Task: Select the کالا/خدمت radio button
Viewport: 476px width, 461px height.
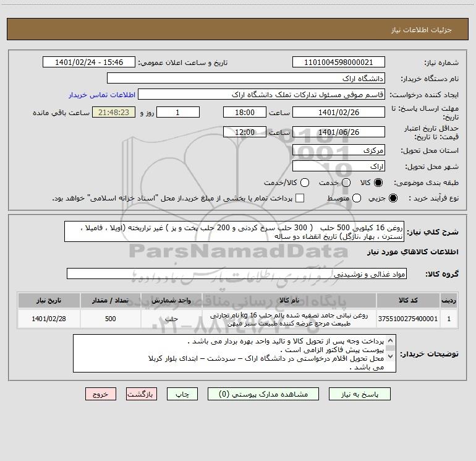Action: pyautogui.click(x=305, y=183)
